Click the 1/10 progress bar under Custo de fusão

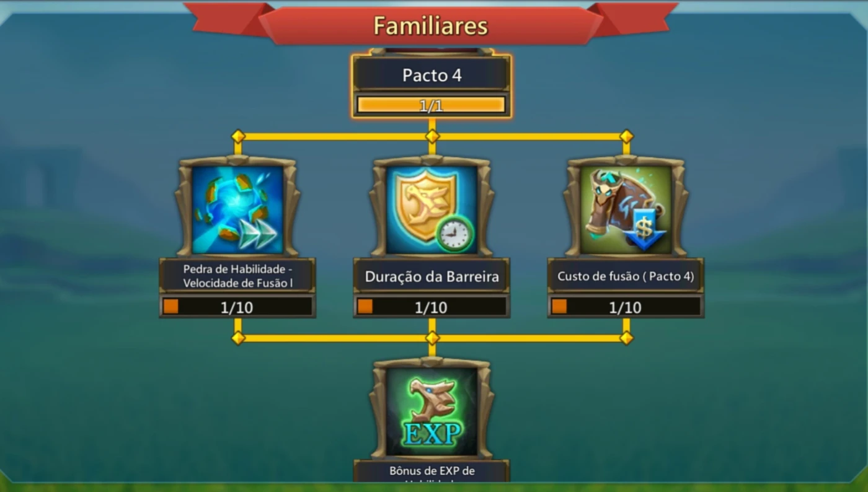coord(626,307)
